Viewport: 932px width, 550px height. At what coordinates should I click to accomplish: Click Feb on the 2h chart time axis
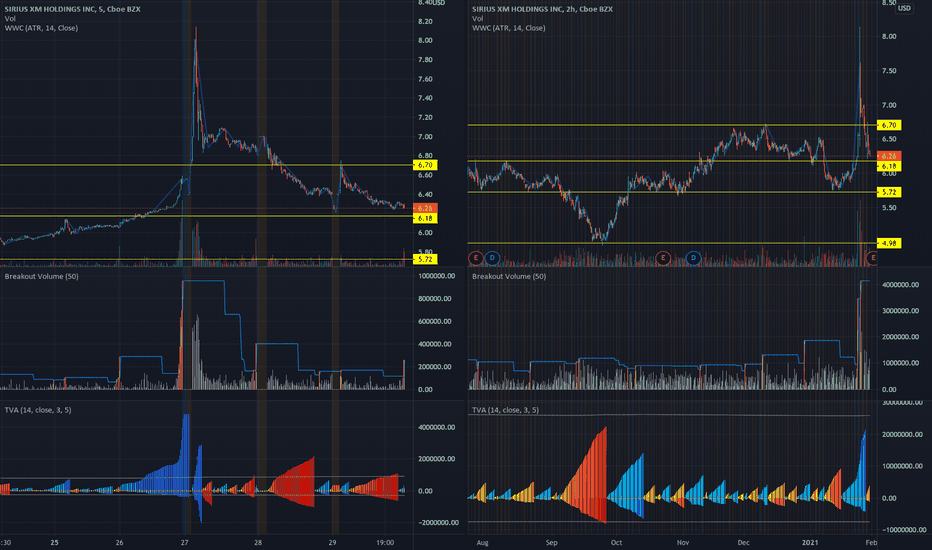point(871,542)
